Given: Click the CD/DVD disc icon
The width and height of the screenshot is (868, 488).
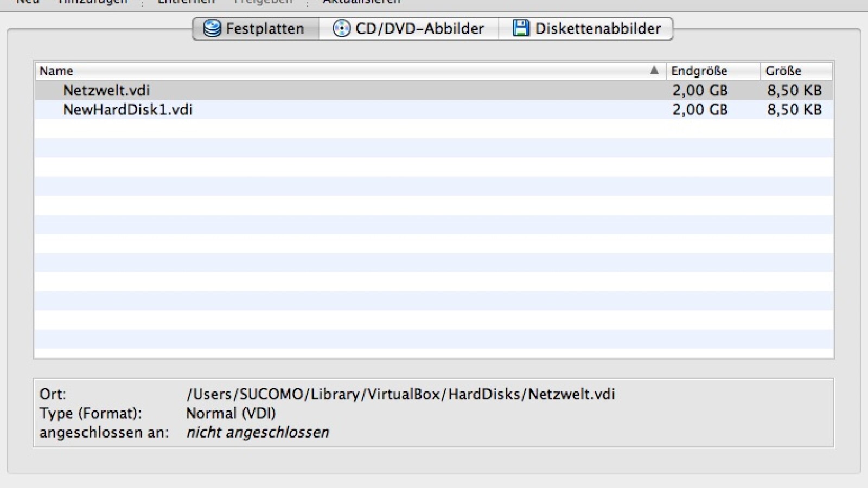Looking at the screenshot, I should 341,28.
